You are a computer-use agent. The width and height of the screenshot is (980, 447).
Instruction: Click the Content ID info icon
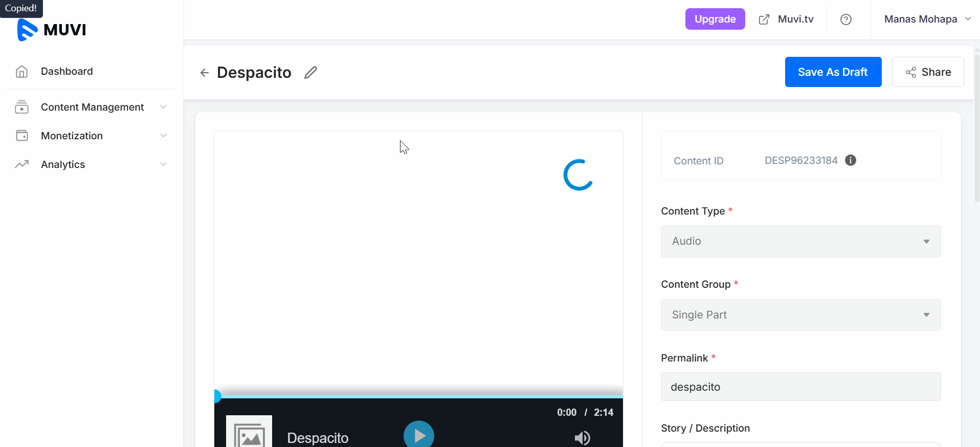(x=850, y=160)
